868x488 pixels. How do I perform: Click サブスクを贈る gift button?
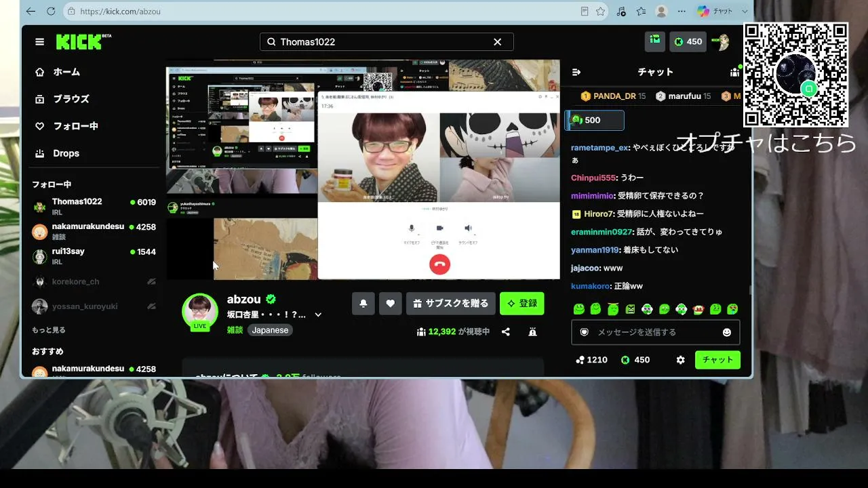point(450,304)
